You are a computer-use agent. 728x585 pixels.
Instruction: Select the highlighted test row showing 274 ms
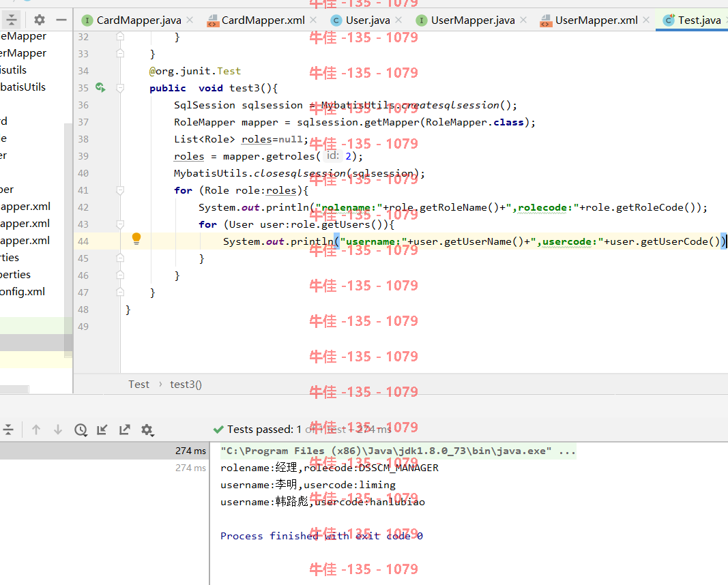tap(104, 451)
